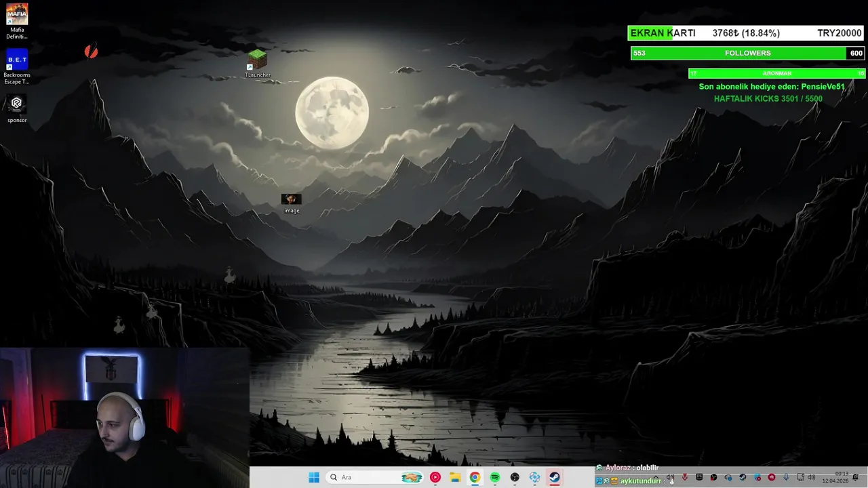868x488 pixels.
Task: Open the blue gear app on the taskbar
Action: tap(535, 477)
